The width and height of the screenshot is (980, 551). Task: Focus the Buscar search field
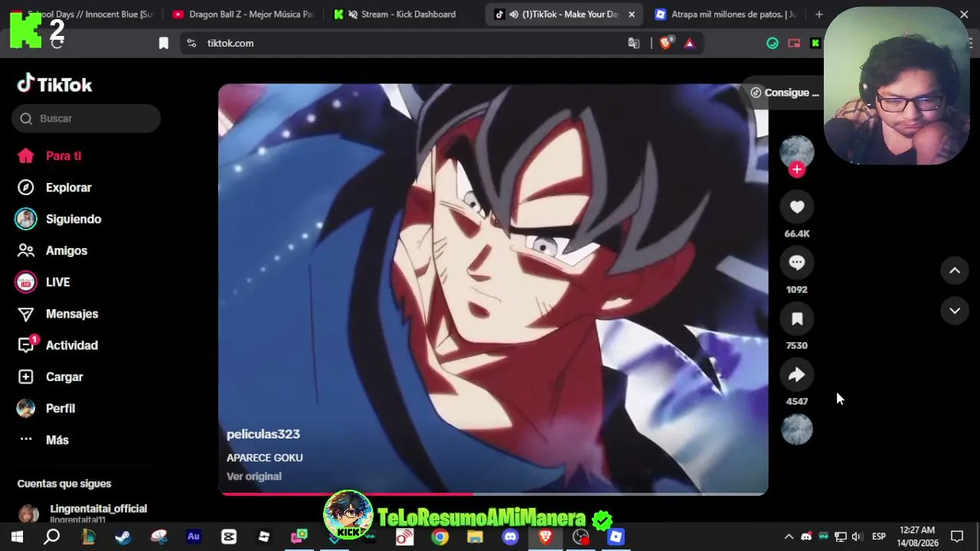pos(86,119)
